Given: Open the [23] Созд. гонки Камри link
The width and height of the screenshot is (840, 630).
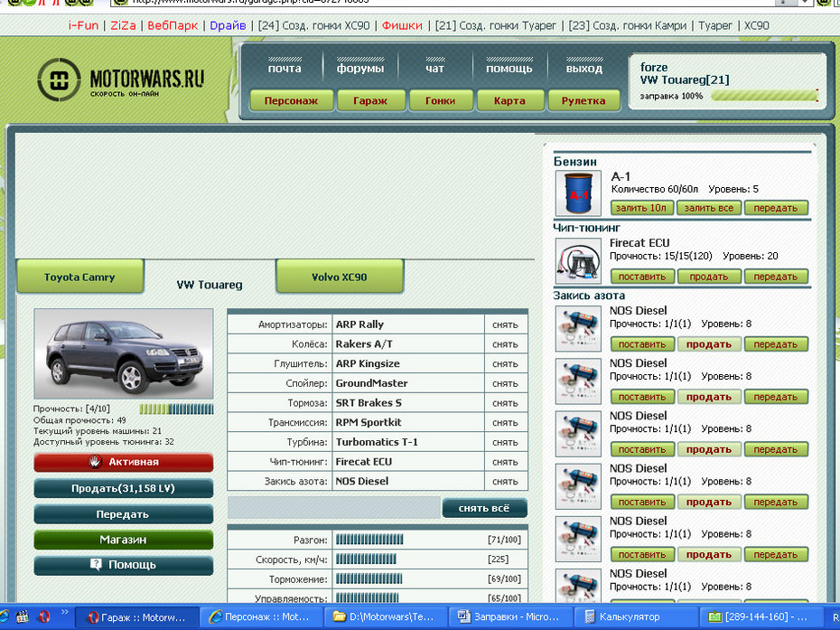Looking at the screenshot, I should [x=628, y=25].
